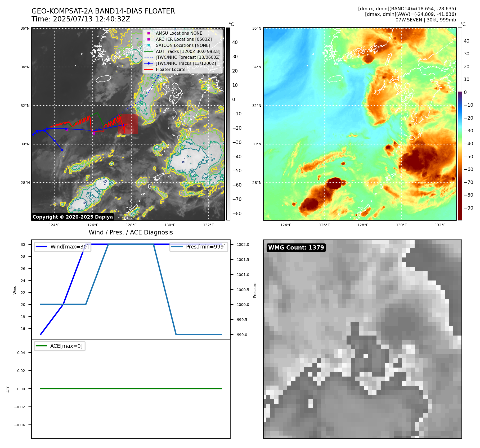Click the [dmax, dmin](AWV) values line
Screen dimensions: 480x448
click(410, 14)
